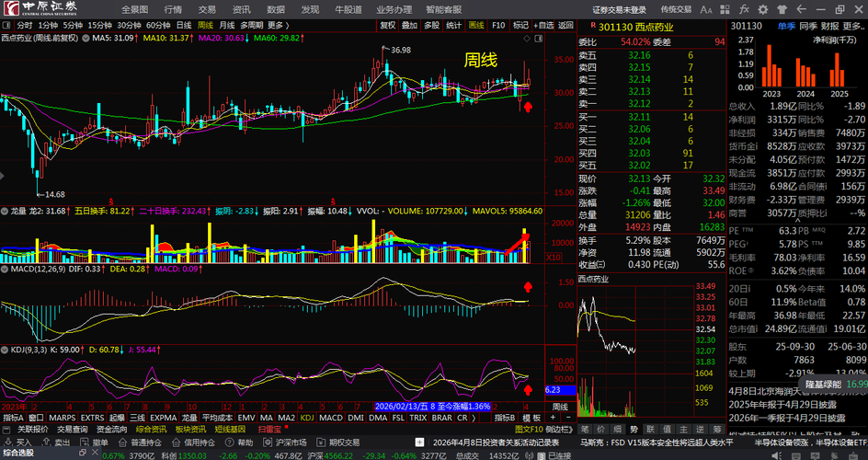Viewport: 868px width, 460px height.
Task: Click the 中原证券 logo
Action: click(x=42, y=9)
